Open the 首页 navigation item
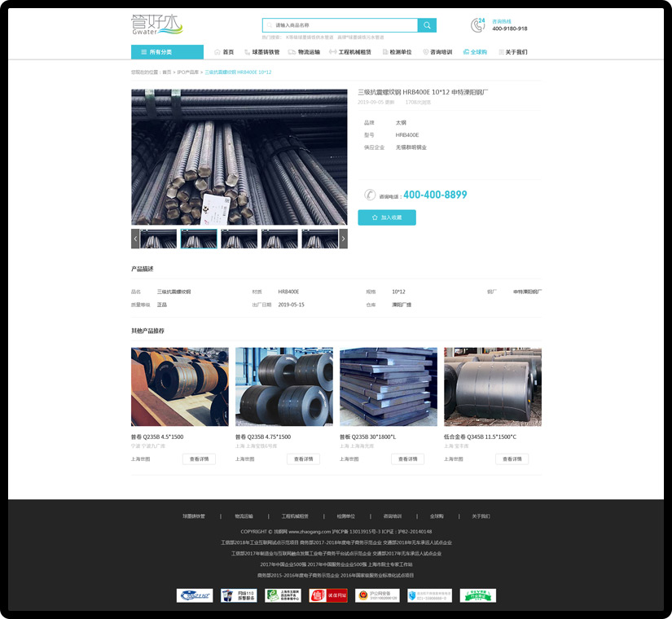Screen dimensions: 672x619 tap(224, 52)
